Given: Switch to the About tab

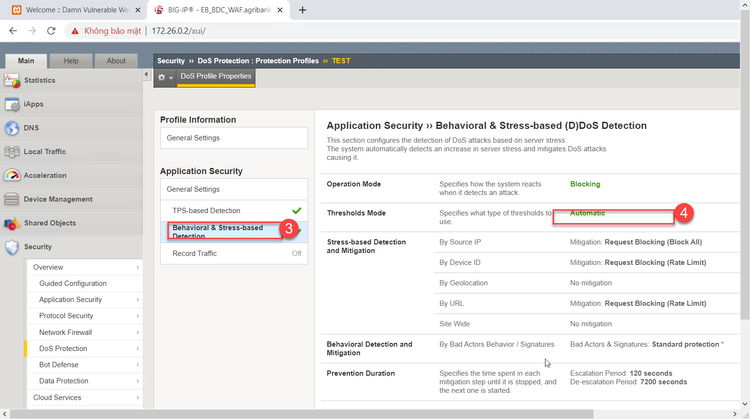Looking at the screenshot, I should (116, 61).
